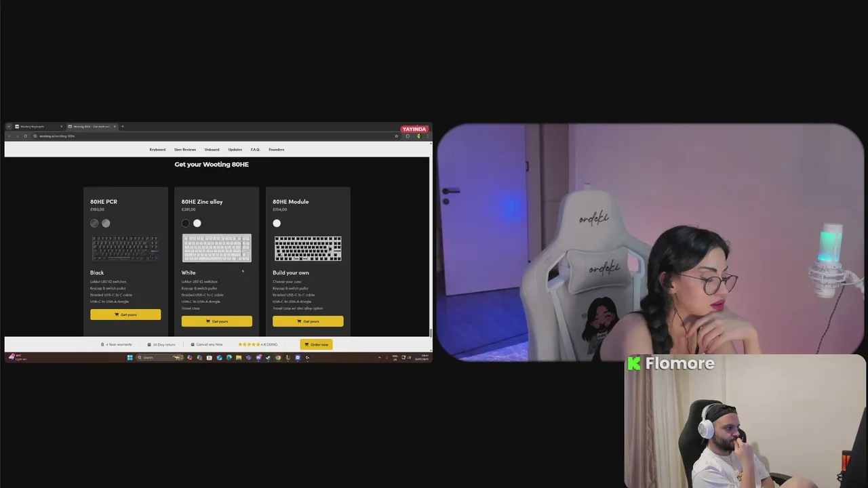Open the Keyboard nav item
The height and width of the screenshot is (488, 868).
[157, 150]
